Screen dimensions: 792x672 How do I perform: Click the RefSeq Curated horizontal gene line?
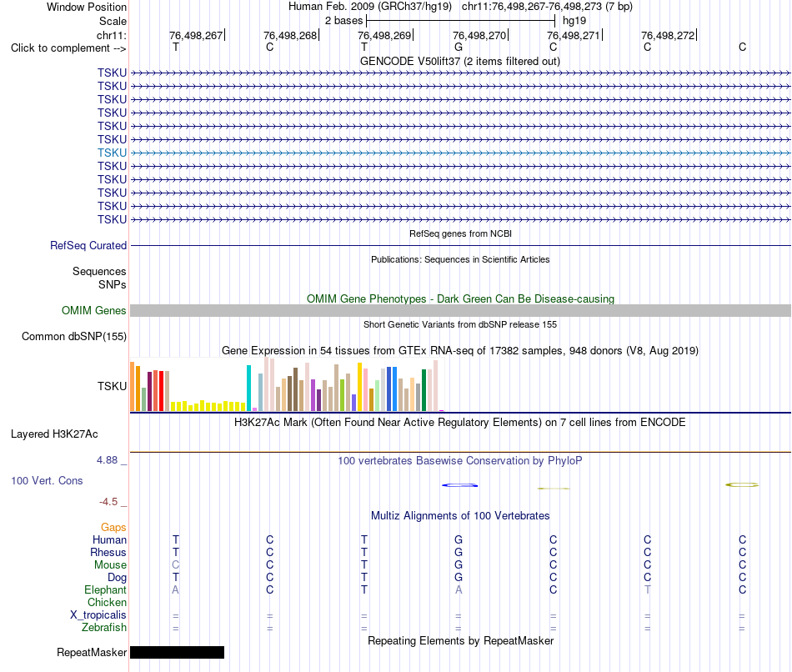(x=460, y=246)
